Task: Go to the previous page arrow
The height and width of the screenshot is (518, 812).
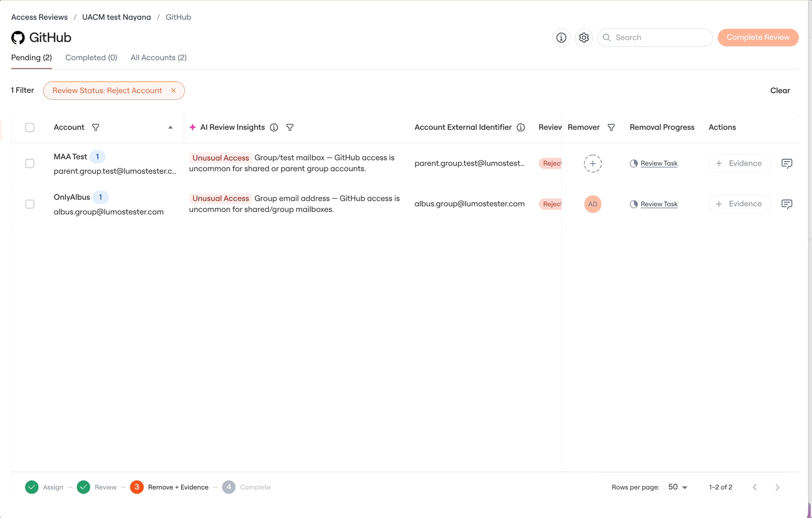Action: tap(755, 487)
